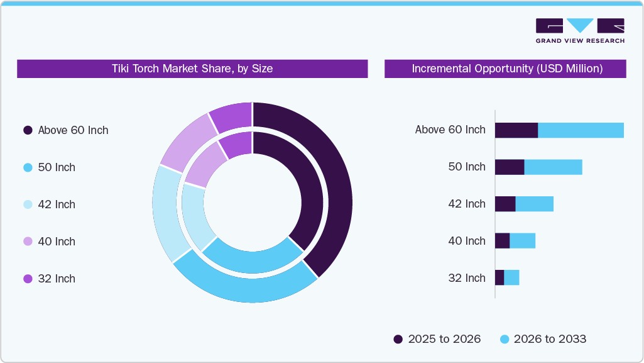Toggle the Above 60 Inch legend entry
Image resolution: width=644 pixels, height=363 pixels.
tap(73, 130)
